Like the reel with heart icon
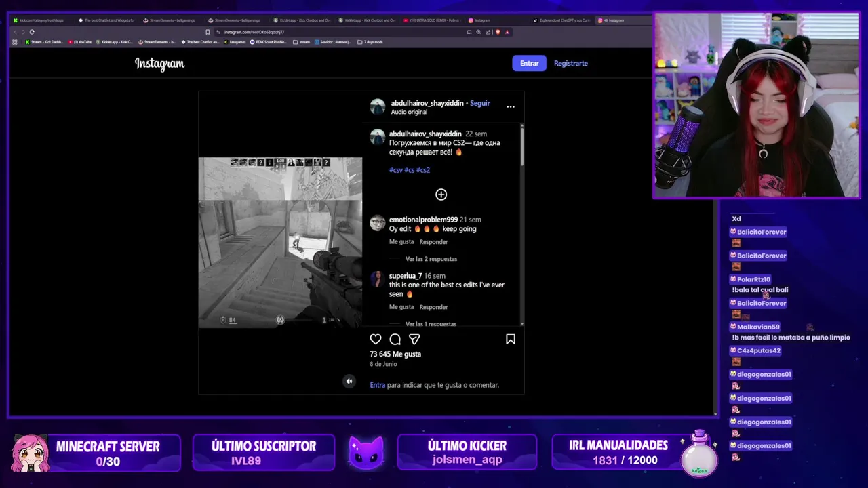 376,339
